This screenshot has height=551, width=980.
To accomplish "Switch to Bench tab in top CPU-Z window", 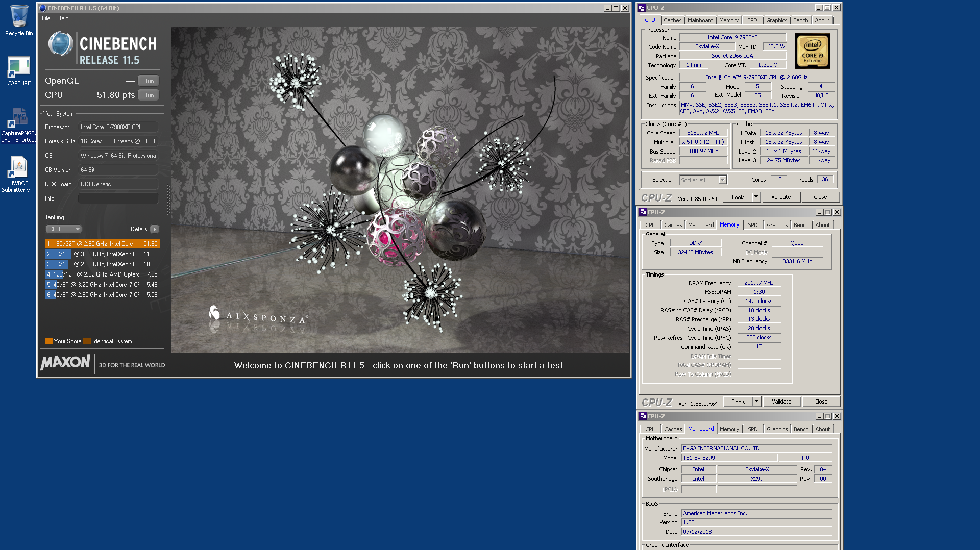I will point(800,20).
